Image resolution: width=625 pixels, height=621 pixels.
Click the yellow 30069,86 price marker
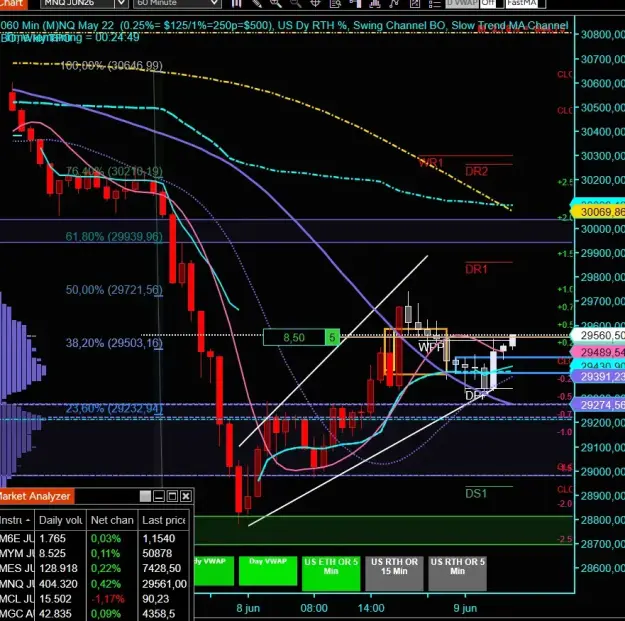[599, 212]
